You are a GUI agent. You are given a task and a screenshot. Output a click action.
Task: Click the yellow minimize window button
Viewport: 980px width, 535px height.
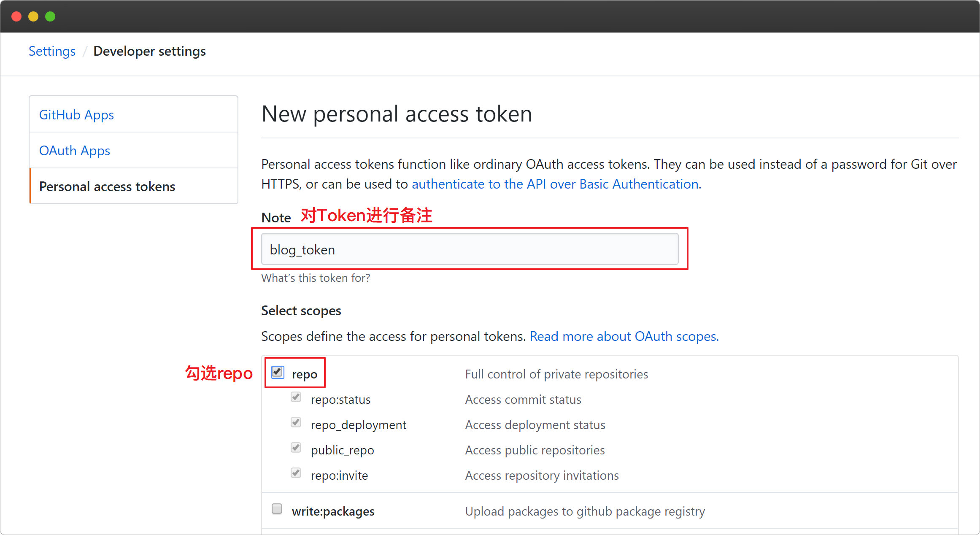(33, 16)
